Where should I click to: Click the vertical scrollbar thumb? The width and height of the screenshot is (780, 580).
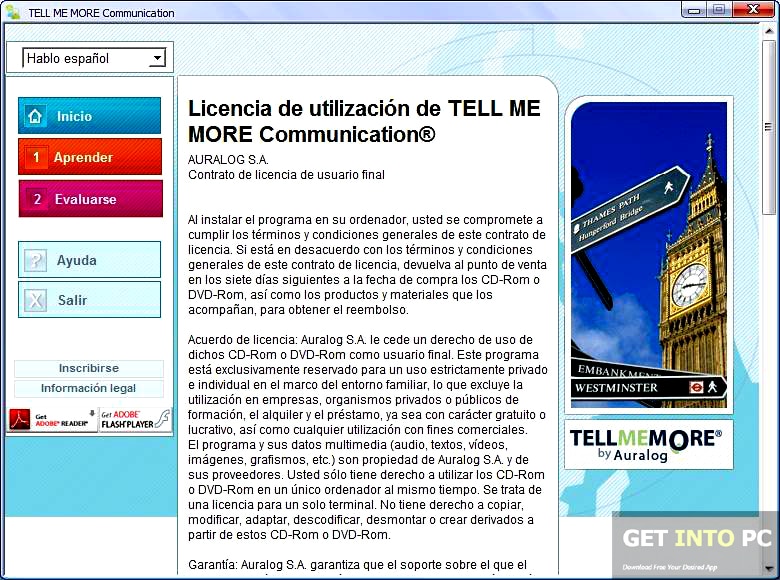(770, 127)
